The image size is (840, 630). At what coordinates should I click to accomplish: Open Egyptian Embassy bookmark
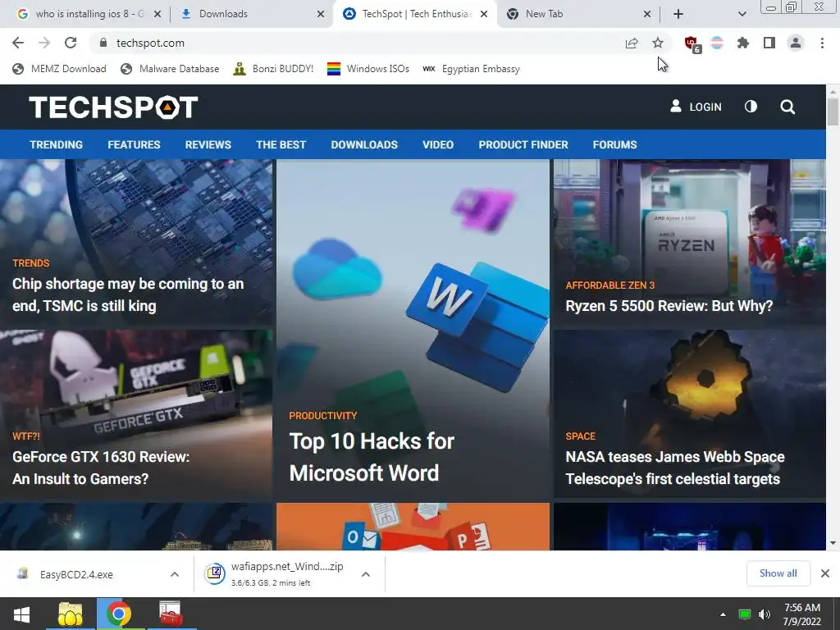(471, 69)
